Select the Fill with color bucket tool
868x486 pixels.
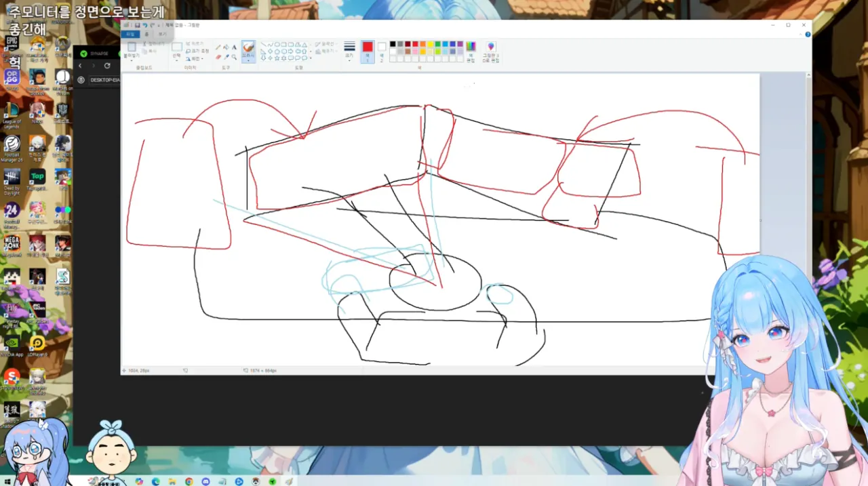click(226, 47)
